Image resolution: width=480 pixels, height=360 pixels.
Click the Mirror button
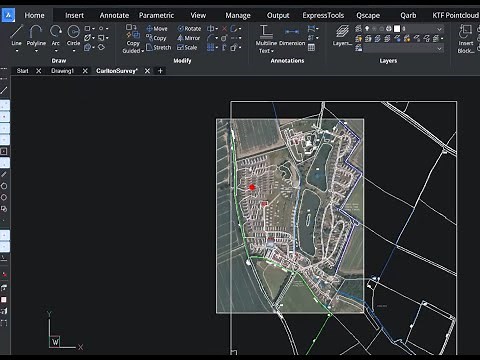pyautogui.click(x=189, y=38)
